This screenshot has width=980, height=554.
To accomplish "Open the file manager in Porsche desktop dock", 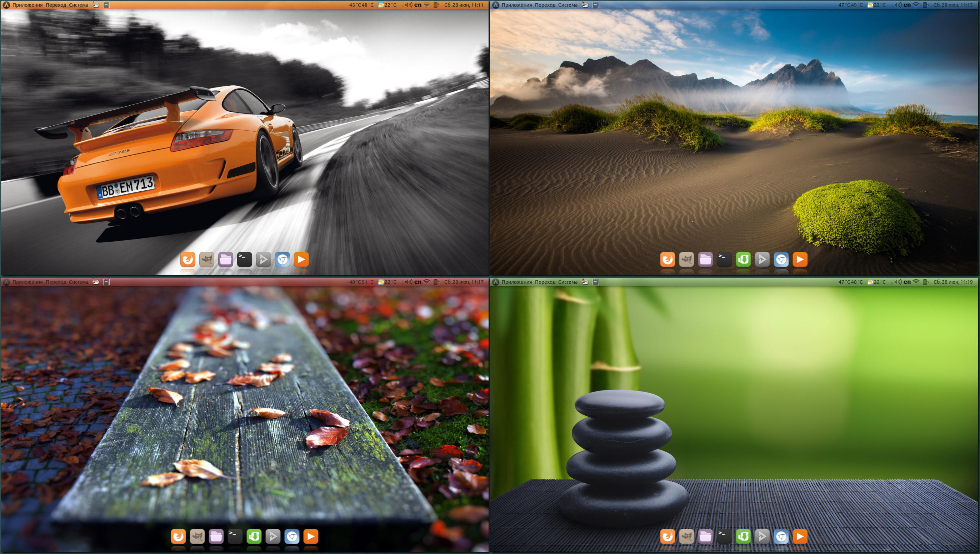I will coord(226,260).
